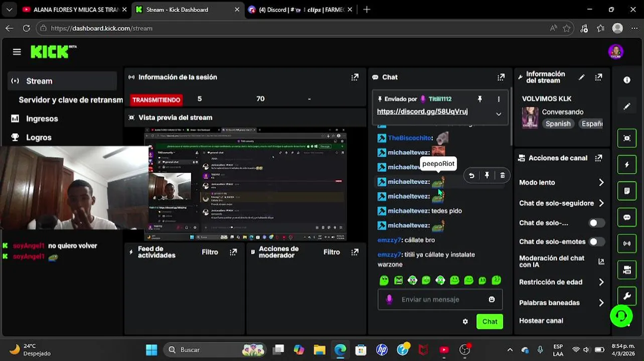Pop out the Acciones de canal panel
This screenshot has height=361, width=644.
pos(598,158)
